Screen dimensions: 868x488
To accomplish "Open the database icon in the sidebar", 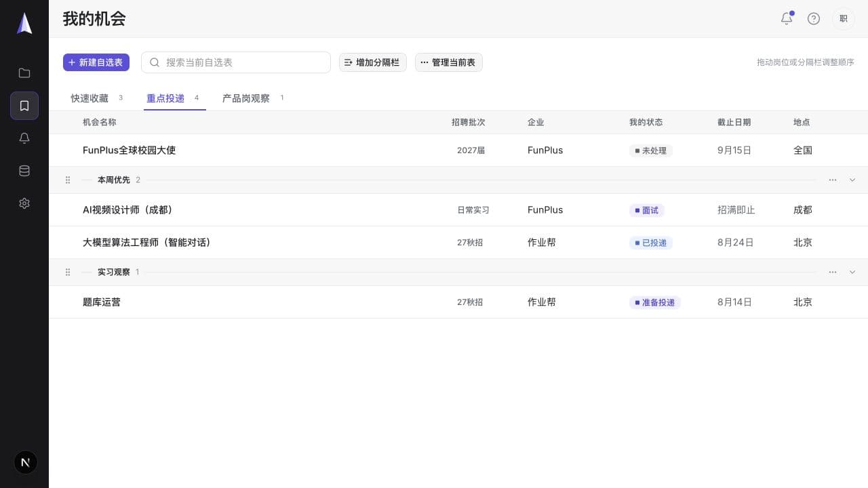I will (24, 171).
